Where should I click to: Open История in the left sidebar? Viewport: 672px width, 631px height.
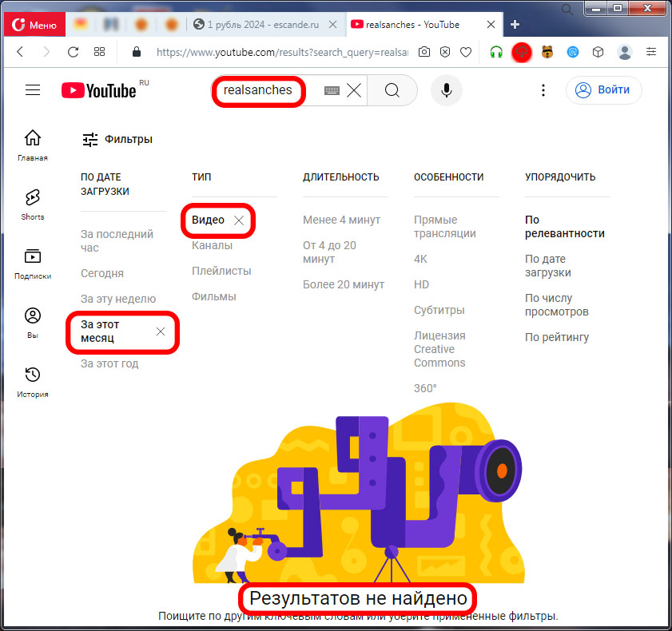click(33, 382)
